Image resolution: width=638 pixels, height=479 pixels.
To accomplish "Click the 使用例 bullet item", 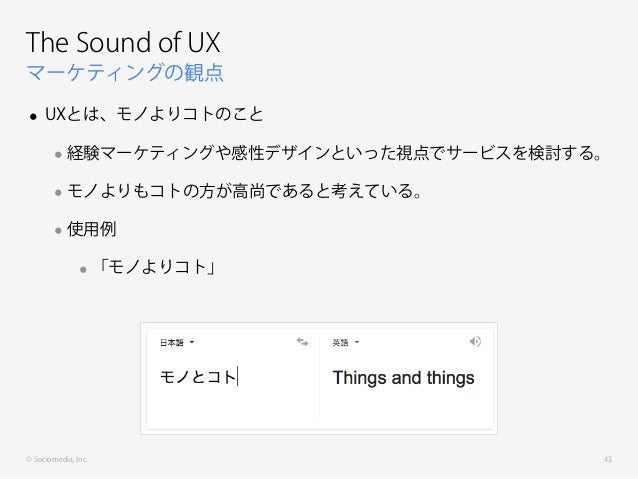I will click(x=92, y=229).
